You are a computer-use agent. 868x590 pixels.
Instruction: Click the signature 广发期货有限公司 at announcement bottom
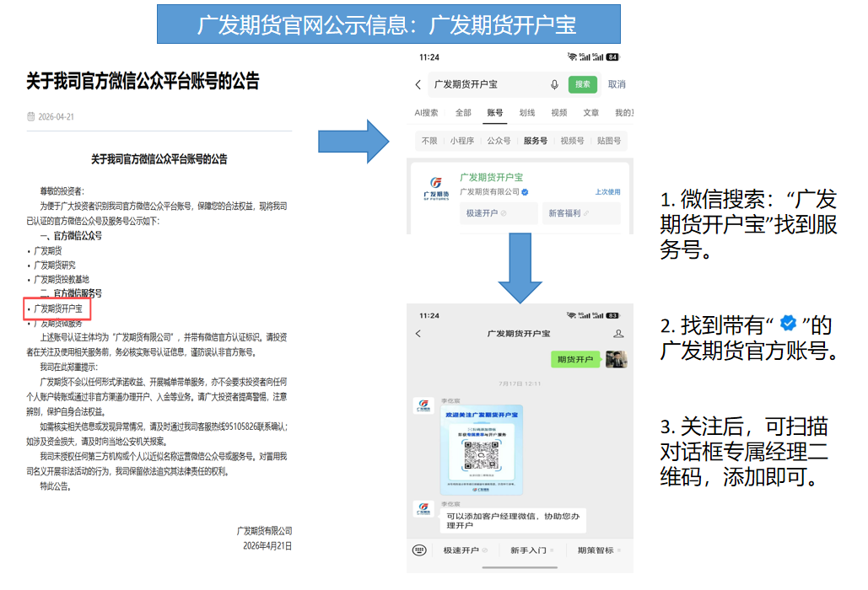click(x=264, y=531)
